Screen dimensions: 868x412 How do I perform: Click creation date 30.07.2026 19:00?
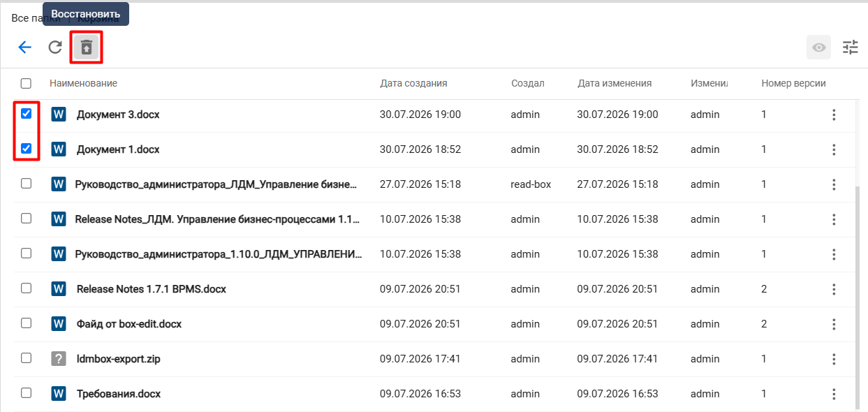pos(420,115)
